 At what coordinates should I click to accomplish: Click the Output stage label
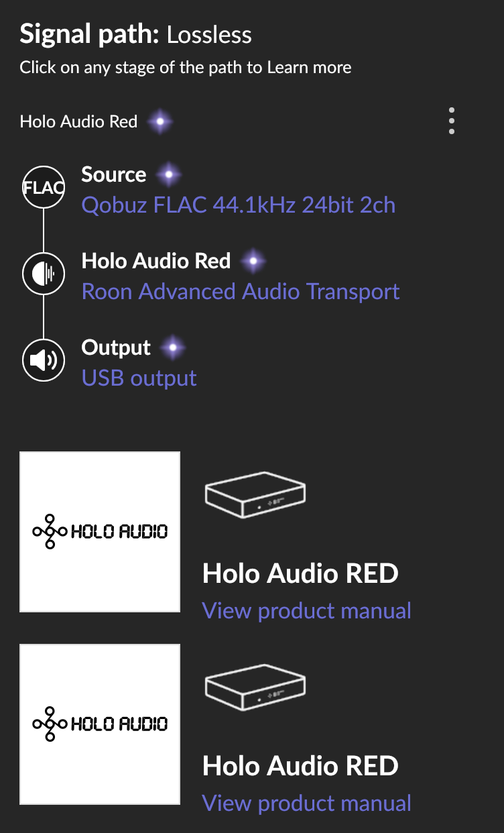click(117, 347)
